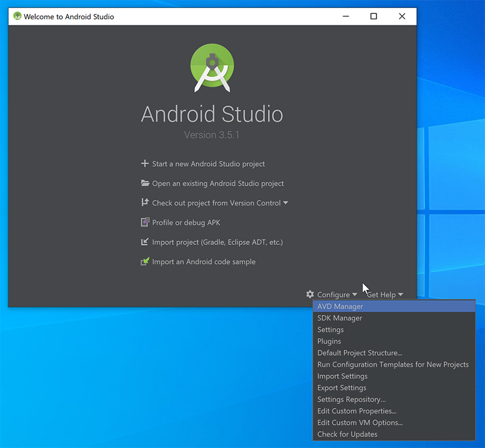This screenshot has width=485, height=448.
Task: Open an existing Android Studio project
Action: coord(218,184)
